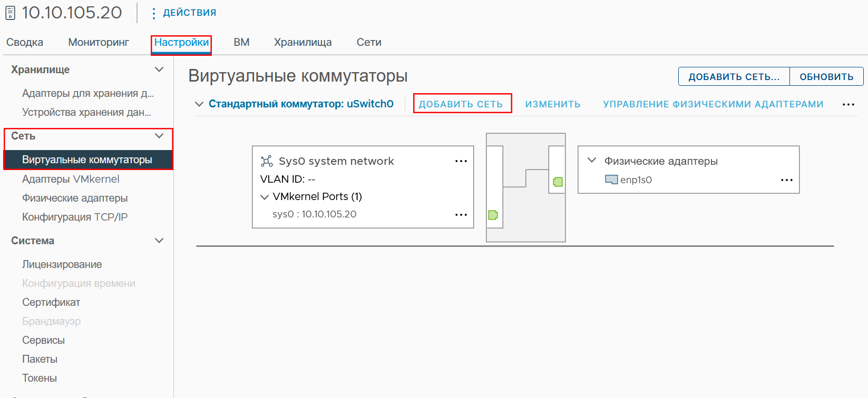
Task: Open Конфигурация TCP/IP settings
Action: click(75, 217)
